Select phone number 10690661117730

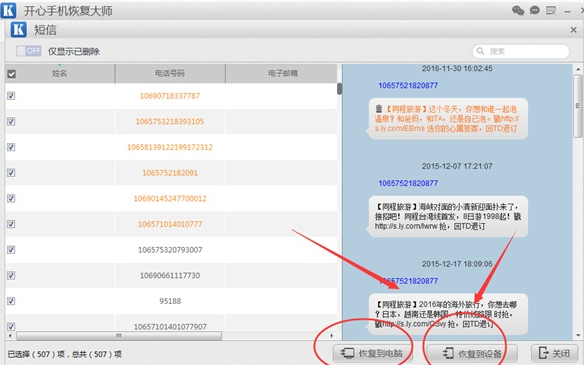coord(170,276)
